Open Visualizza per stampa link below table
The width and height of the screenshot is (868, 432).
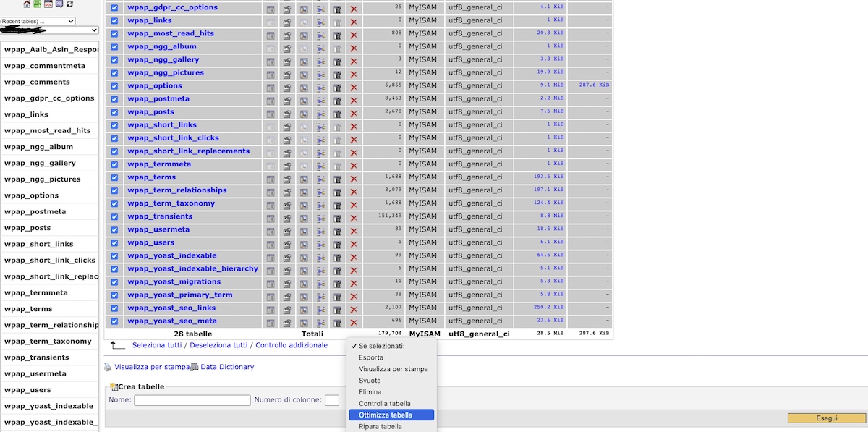point(152,367)
